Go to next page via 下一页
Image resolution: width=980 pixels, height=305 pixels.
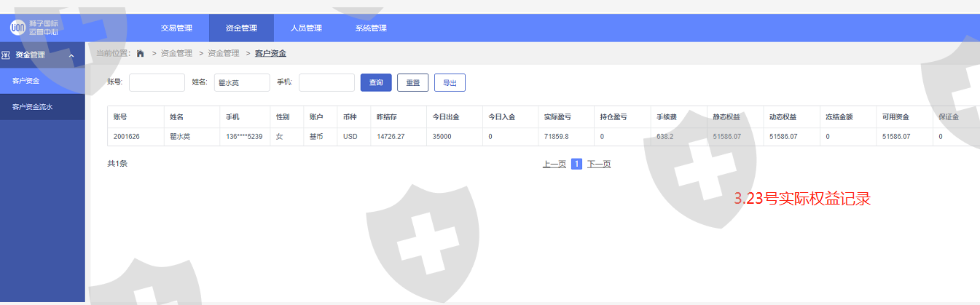pos(599,165)
